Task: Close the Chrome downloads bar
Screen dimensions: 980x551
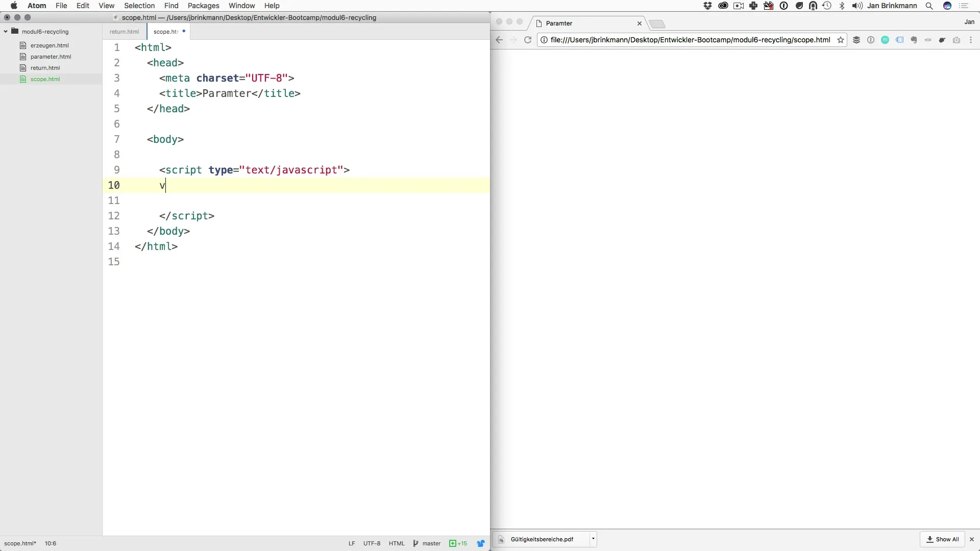Action: tap(971, 539)
